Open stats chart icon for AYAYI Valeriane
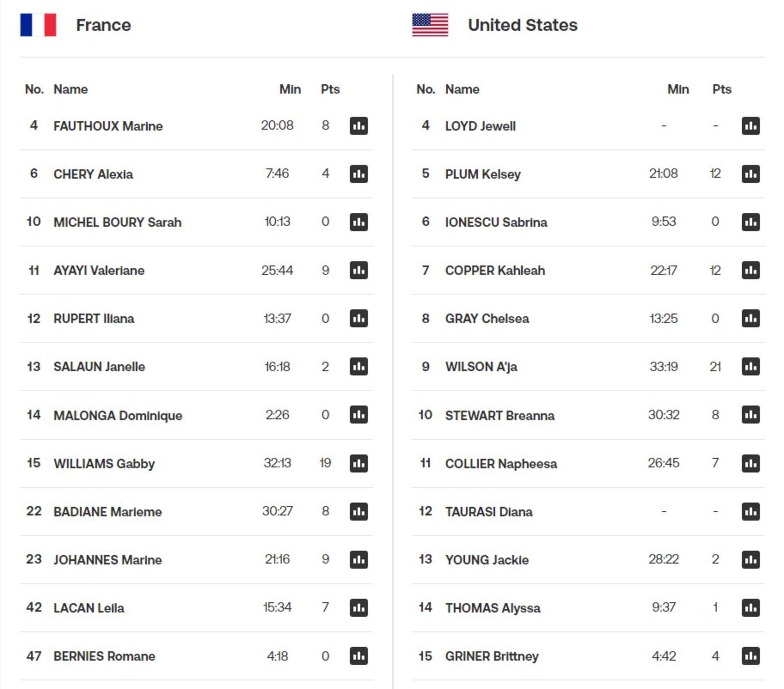 pyautogui.click(x=358, y=270)
